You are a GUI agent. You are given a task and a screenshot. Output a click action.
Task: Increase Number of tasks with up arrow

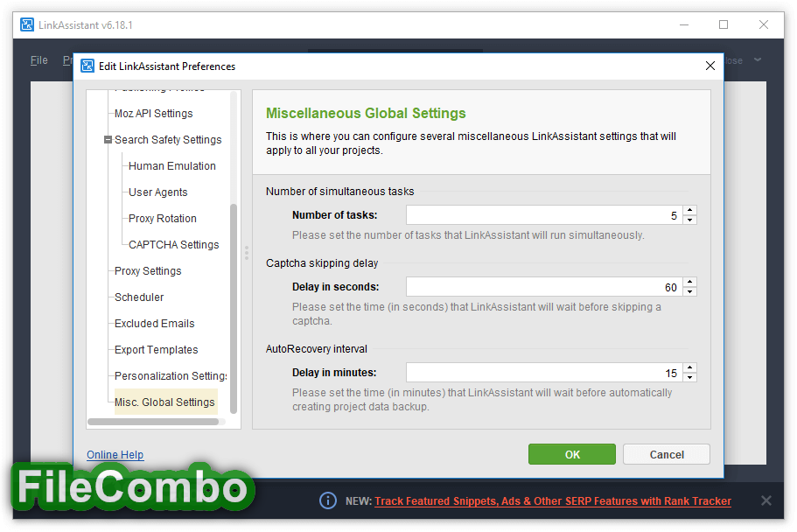tap(689, 210)
